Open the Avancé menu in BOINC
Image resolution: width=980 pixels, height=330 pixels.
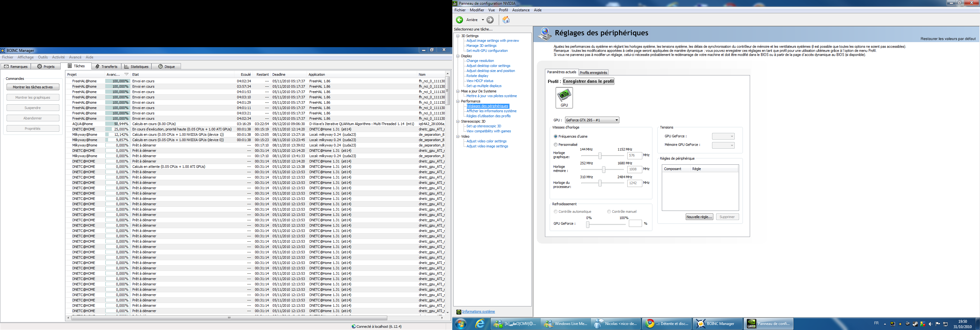coord(75,57)
